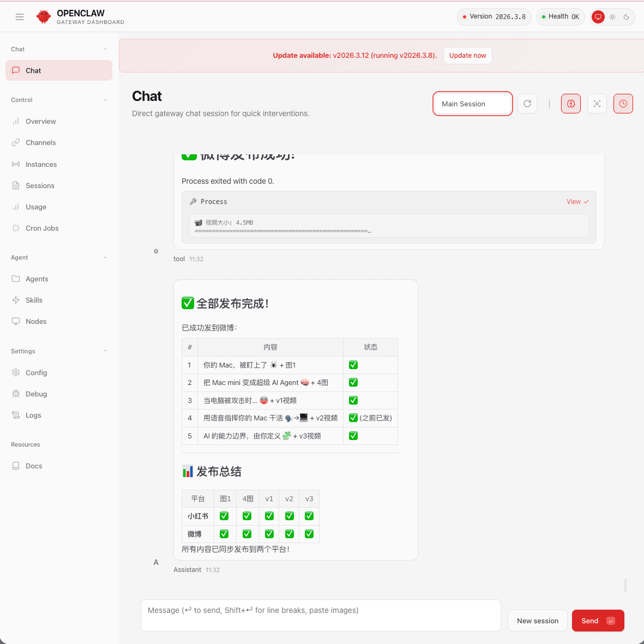Toggle focus mode icon
644x644 pixels.
pyautogui.click(x=597, y=104)
